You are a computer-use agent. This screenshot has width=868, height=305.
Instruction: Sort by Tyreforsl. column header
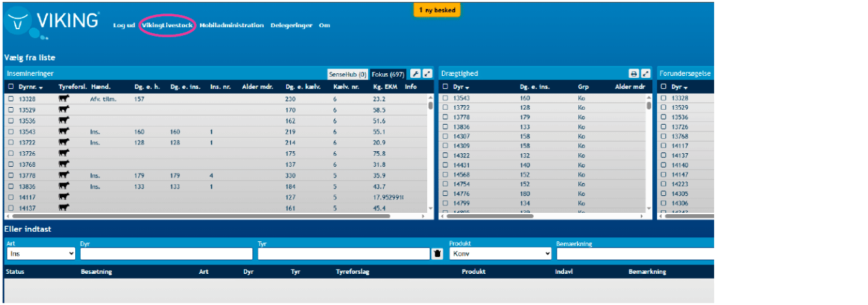tap(72, 87)
